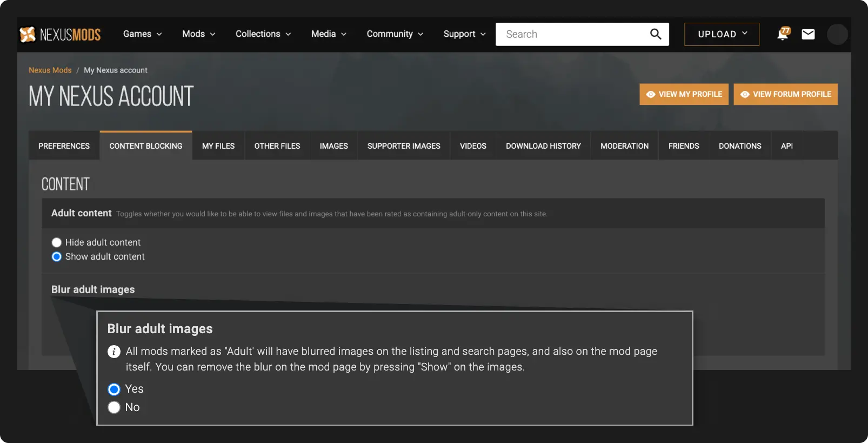
Task: Click View My Profile button
Action: (x=684, y=94)
